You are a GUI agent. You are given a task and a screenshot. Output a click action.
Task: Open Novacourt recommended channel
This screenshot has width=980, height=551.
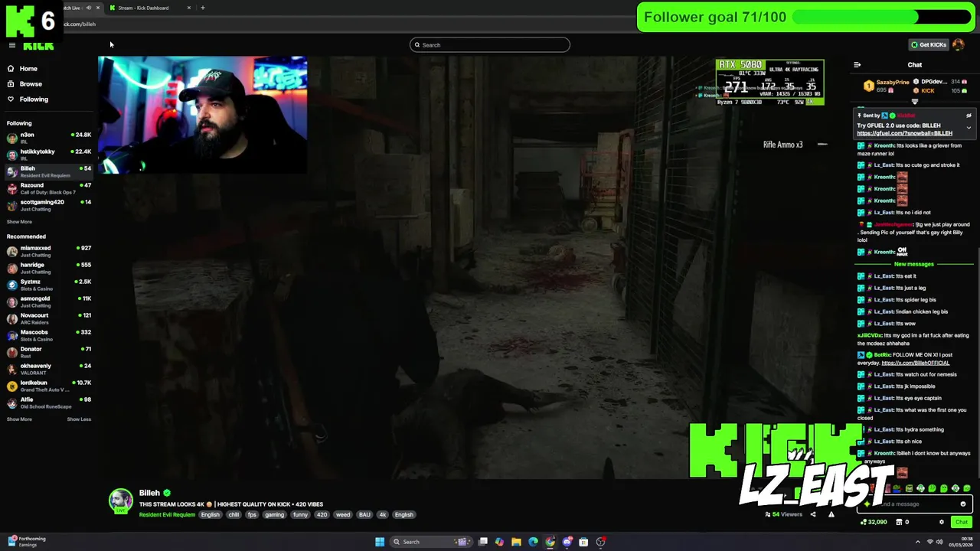[x=49, y=319]
